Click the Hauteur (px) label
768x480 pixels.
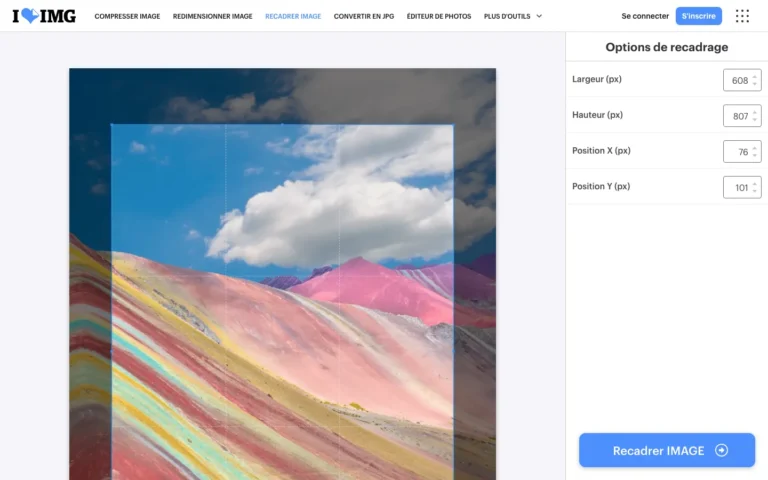(x=598, y=115)
